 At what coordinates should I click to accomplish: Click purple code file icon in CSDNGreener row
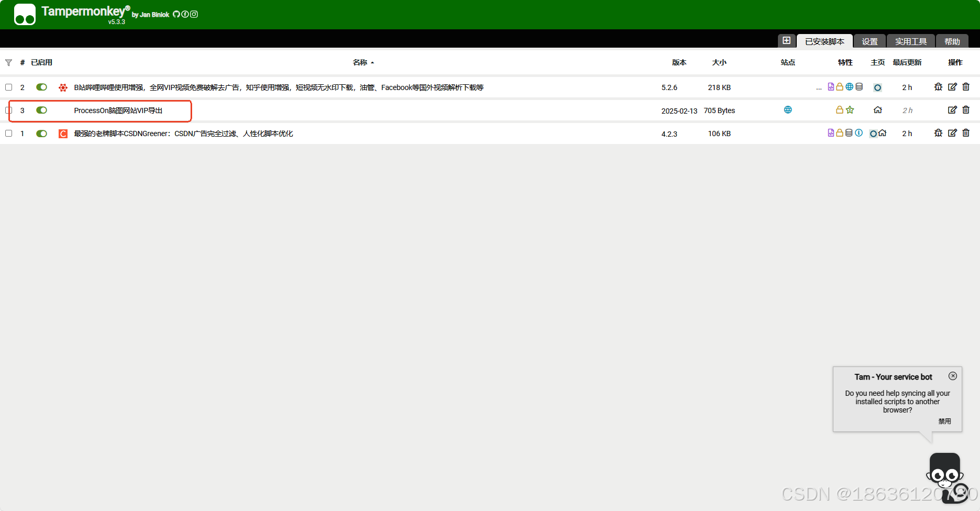coord(831,133)
